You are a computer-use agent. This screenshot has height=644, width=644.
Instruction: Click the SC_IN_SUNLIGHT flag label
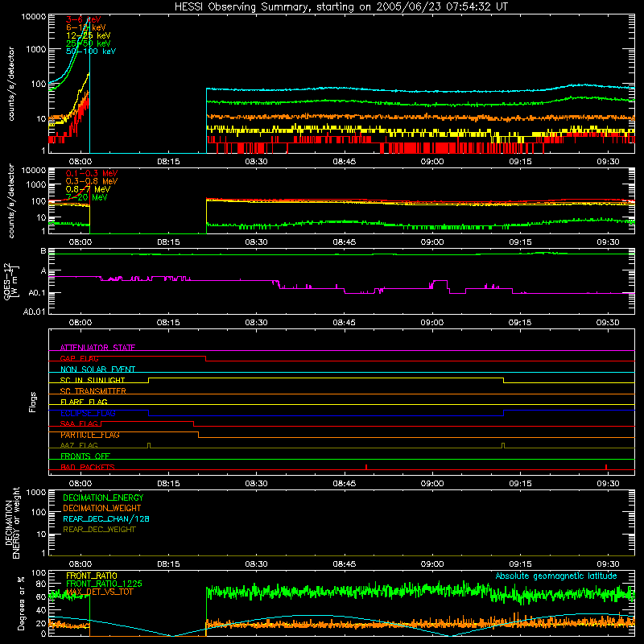click(x=93, y=380)
